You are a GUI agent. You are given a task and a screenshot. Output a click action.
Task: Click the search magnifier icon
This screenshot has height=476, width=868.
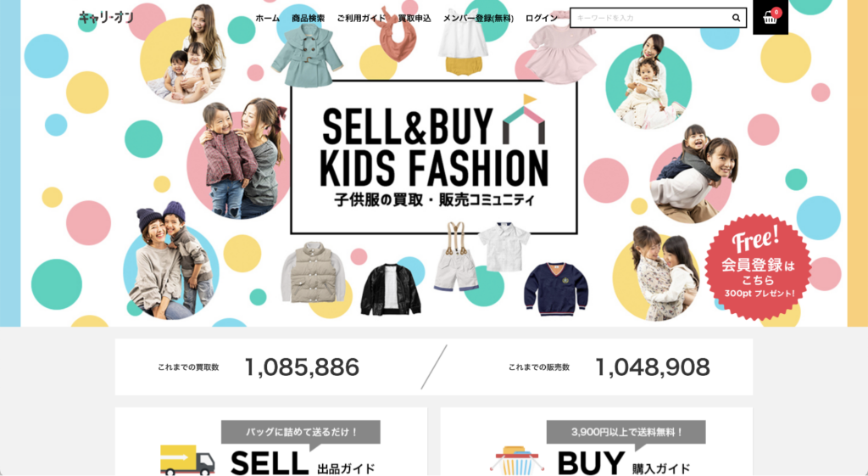tap(736, 18)
